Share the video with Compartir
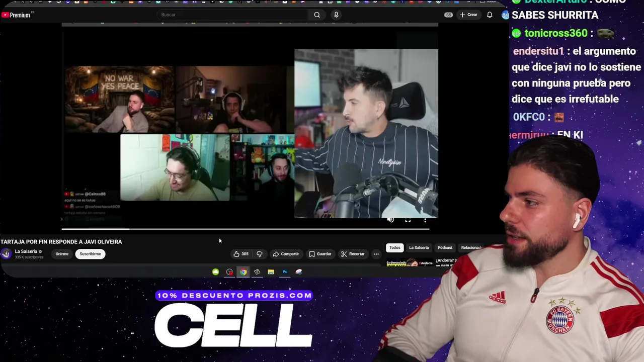The image size is (644, 362). click(x=286, y=254)
